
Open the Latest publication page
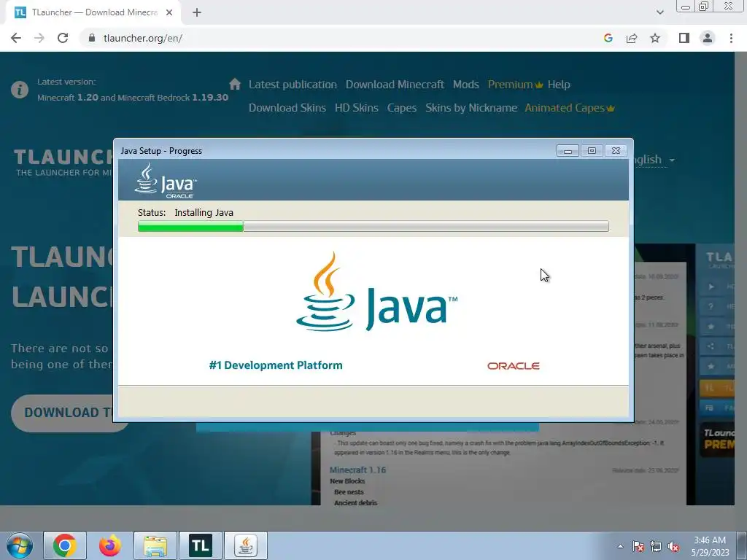[293, 85]
